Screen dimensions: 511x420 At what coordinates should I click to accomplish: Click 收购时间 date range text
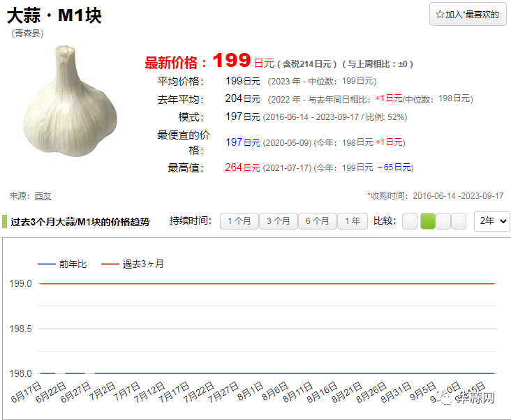(x=436, y=195)
